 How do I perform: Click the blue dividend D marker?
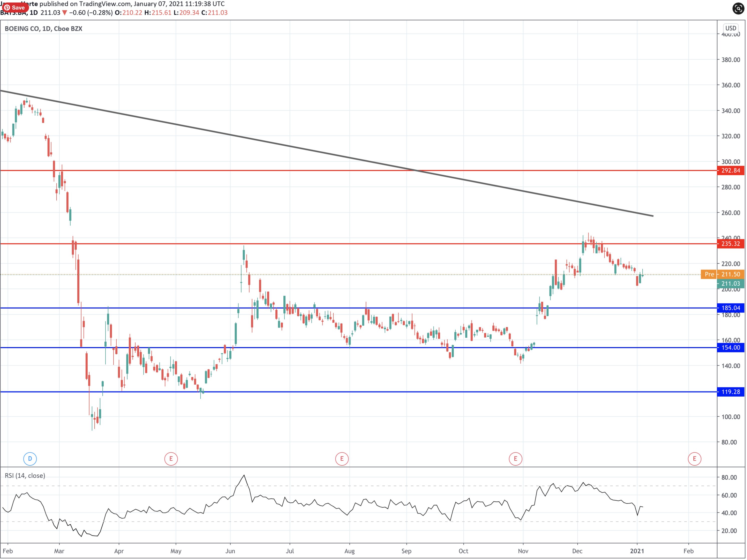tap(30, 459)
